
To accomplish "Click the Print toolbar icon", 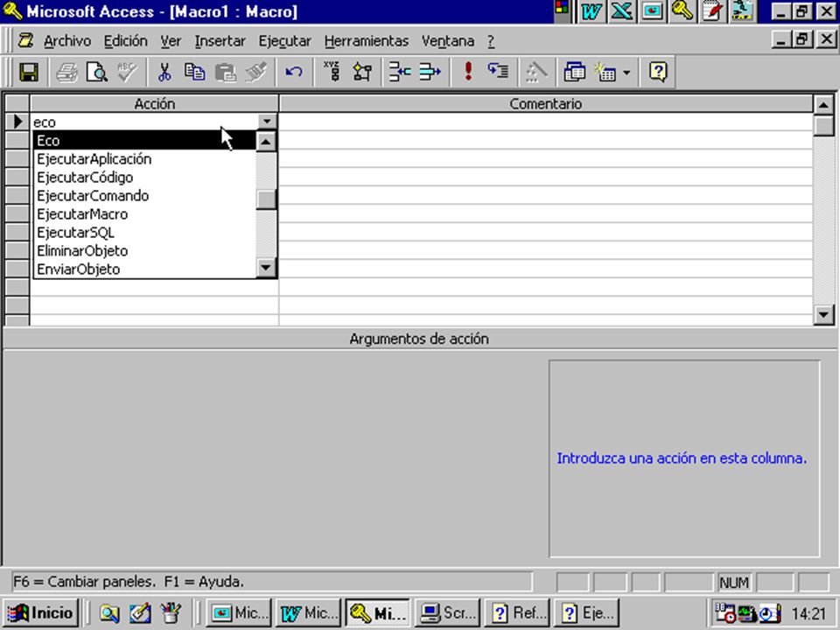I will coord(67,72).
